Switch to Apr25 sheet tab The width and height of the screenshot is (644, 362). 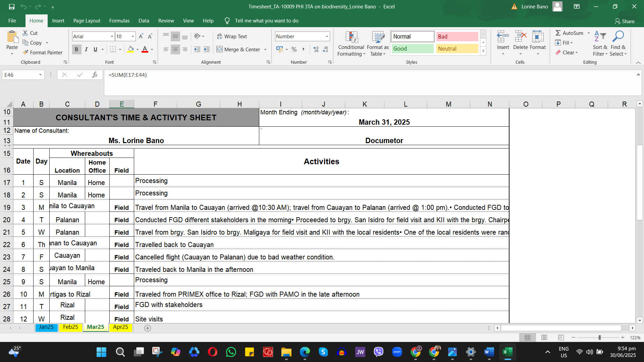click(120, 327)
